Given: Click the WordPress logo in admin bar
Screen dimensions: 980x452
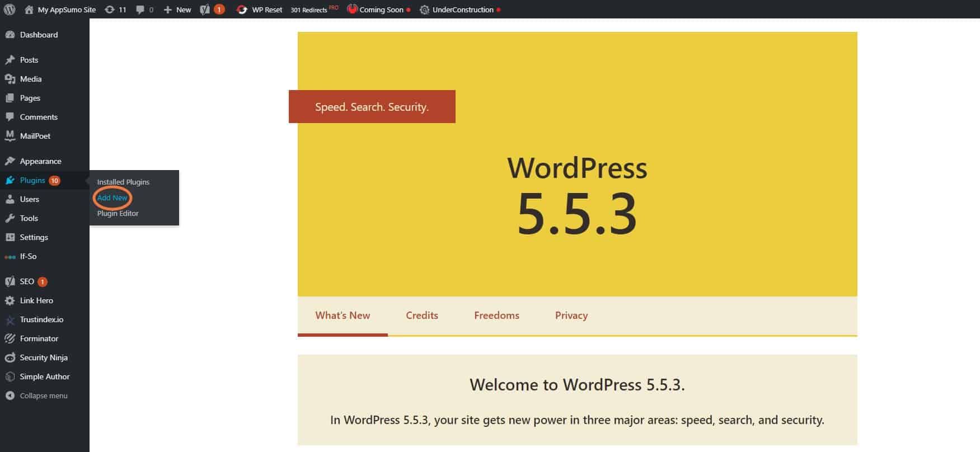Looking at the screenshot, I should 9,10.
